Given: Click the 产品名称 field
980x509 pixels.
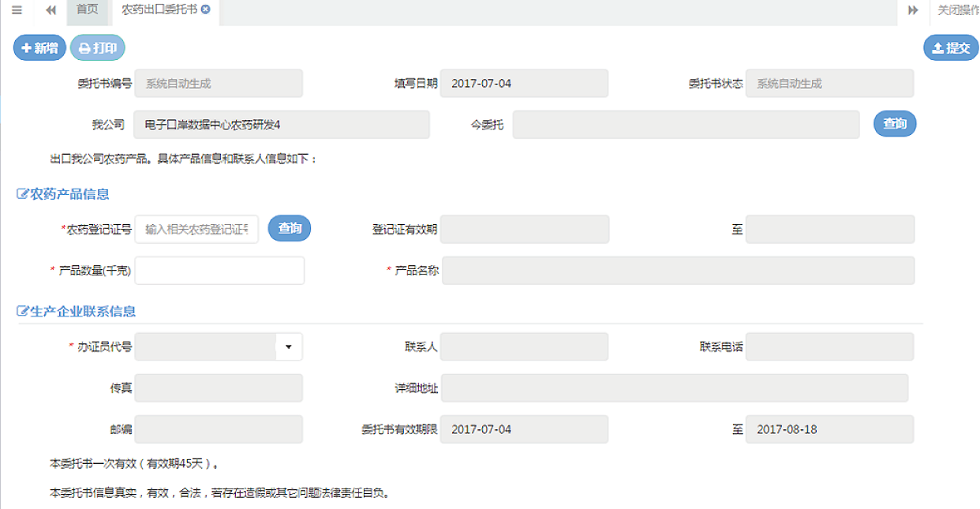Looking at the screenshot, I should point(678,270).
